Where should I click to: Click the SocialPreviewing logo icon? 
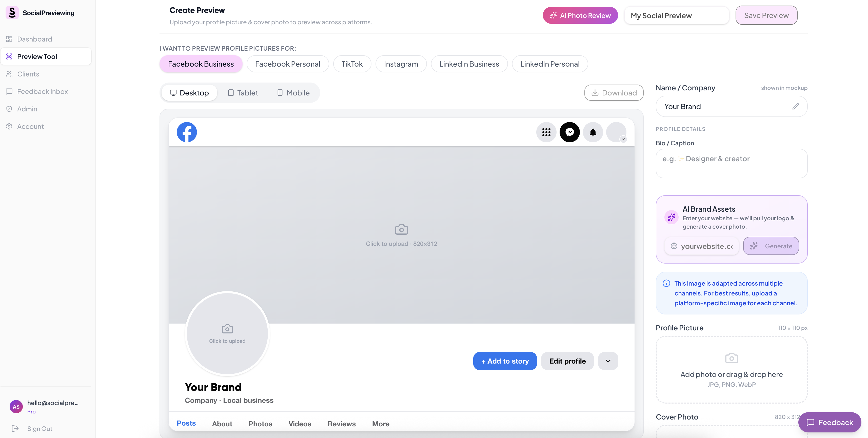[x=12, y=13]
